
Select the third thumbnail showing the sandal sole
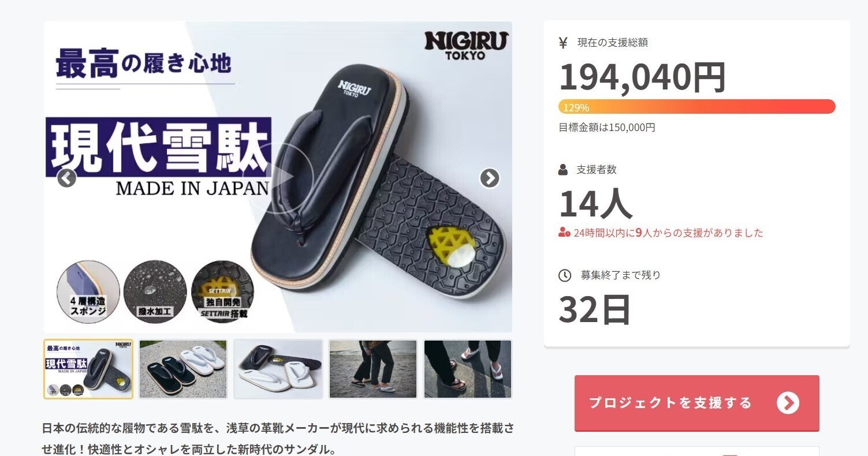[278, 369]
